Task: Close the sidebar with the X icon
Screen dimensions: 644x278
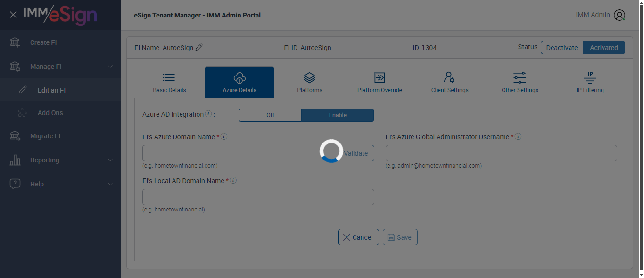Action: pyautogui.click(x=13, y=15)
